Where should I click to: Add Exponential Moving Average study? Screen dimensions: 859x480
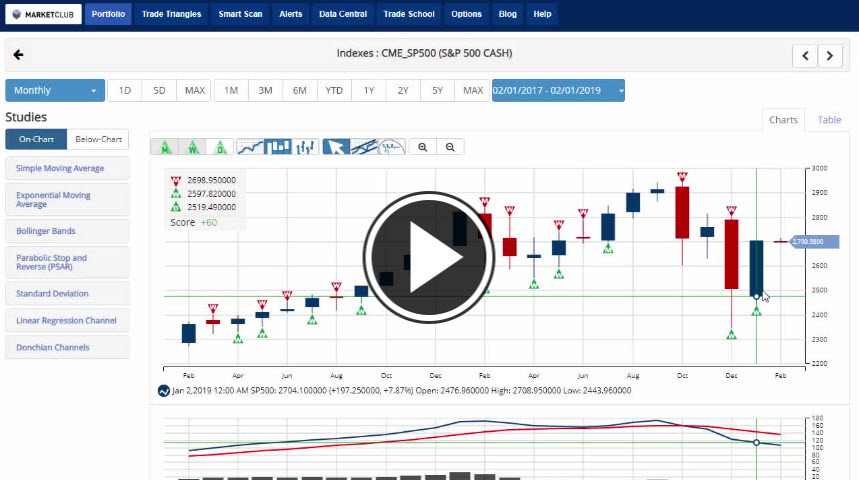click(67, 199)
